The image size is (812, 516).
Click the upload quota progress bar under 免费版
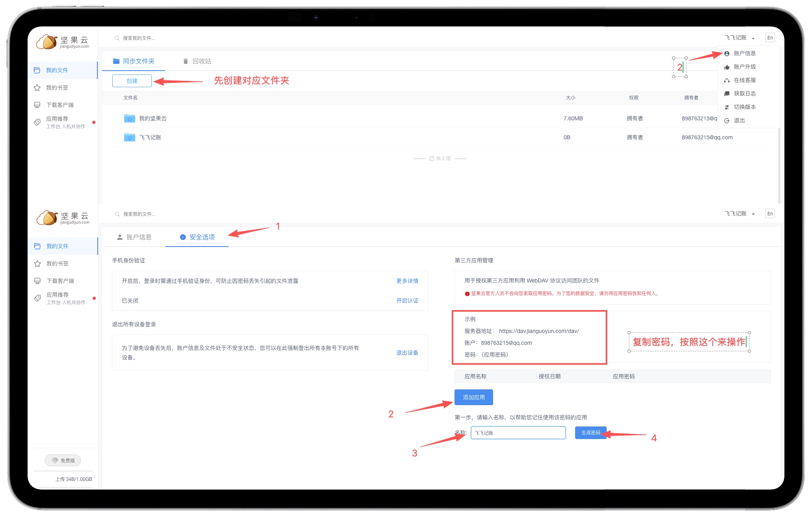tap(63, 471)
